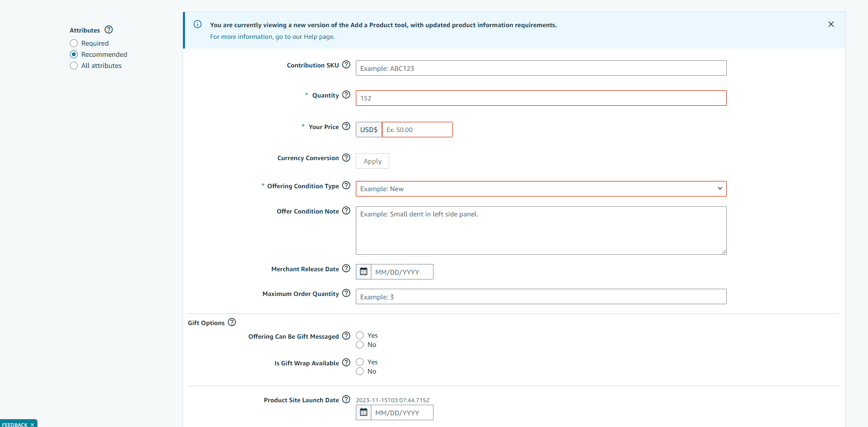Click the Gift Options help icon

click(x=232, y=322)
